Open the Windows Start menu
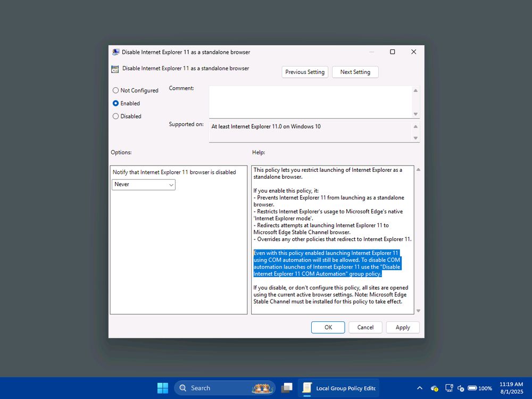532x399 pixels. pyautogui.click(x=162, y=388)
